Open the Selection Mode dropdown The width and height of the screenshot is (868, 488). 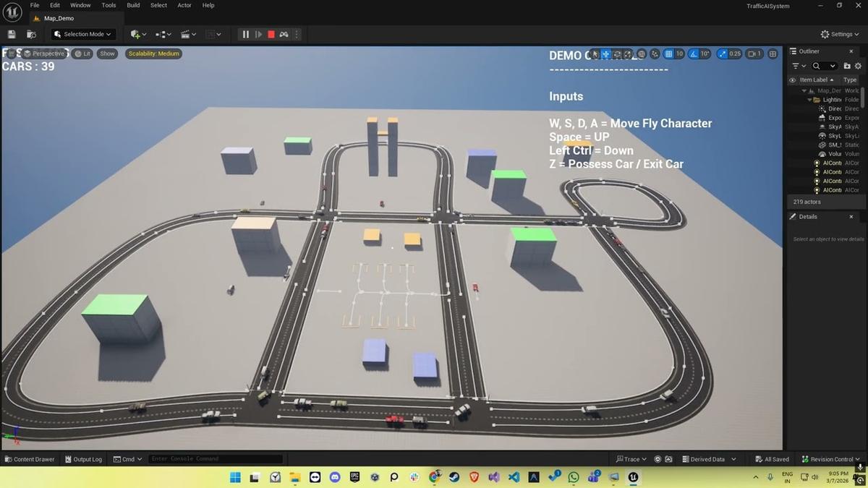coord(84,34)
